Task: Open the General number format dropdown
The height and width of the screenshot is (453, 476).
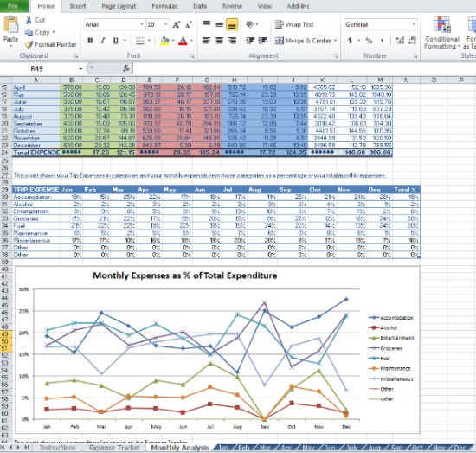Action: (414, 24)
